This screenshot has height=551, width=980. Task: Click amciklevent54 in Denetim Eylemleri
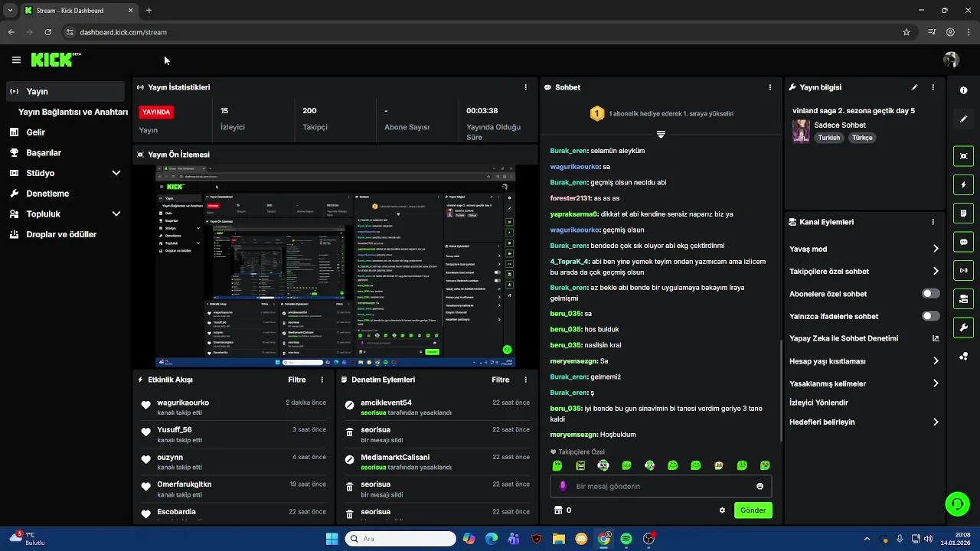tap(386, 403)
